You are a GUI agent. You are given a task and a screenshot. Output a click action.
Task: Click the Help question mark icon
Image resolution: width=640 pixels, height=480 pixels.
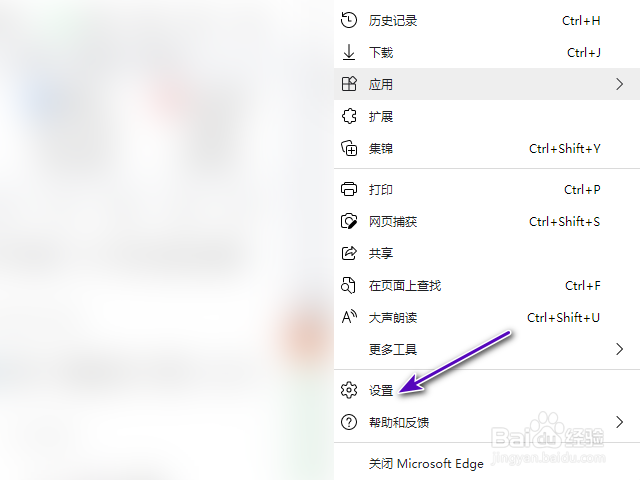pos(349,422)
